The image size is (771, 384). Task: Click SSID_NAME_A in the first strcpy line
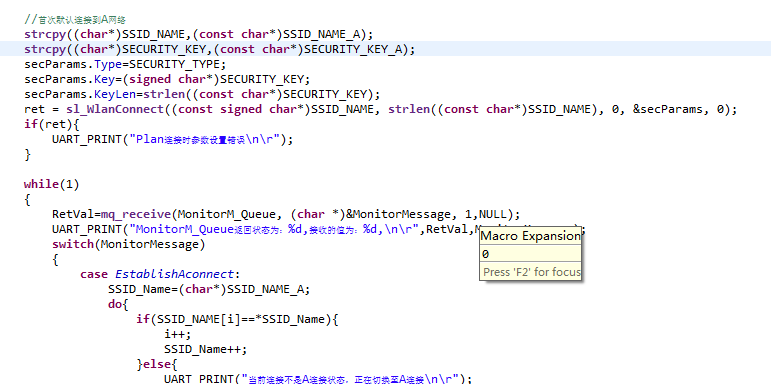tap(322, 34)
